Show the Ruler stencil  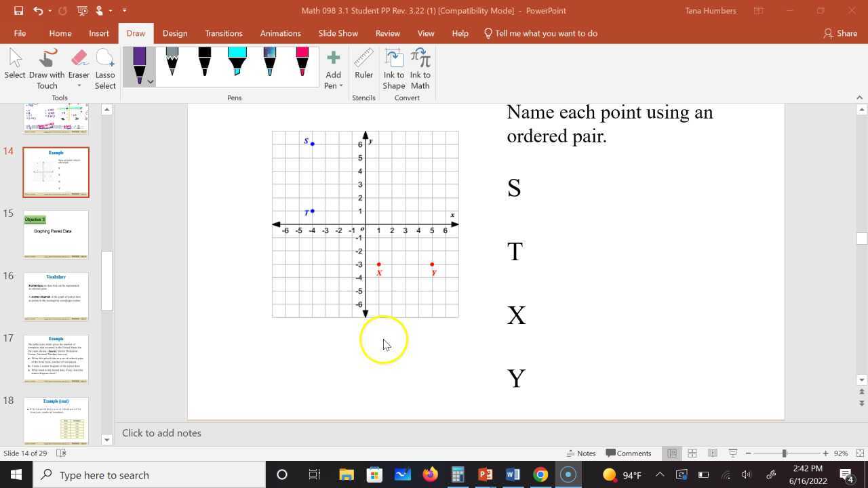click(363, 64)
